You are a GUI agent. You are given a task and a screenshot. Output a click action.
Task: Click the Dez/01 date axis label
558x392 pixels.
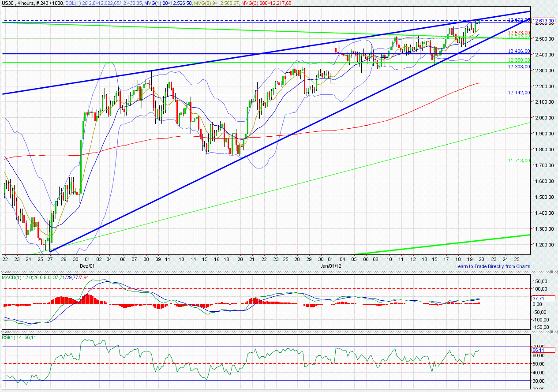pos(88,266)
